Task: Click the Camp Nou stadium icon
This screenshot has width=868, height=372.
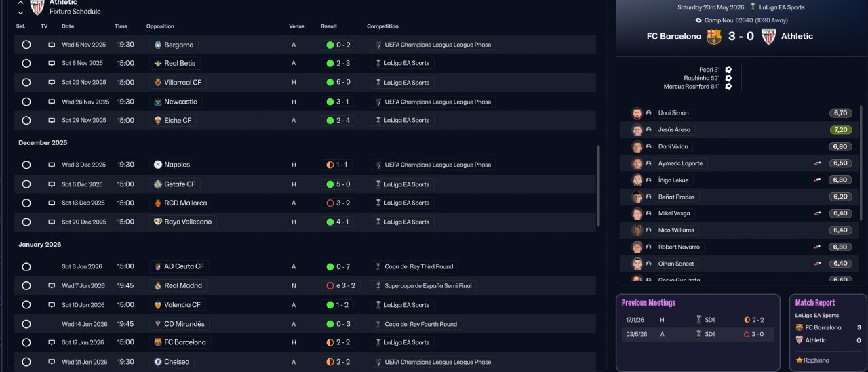Action: tap(699, 20)
